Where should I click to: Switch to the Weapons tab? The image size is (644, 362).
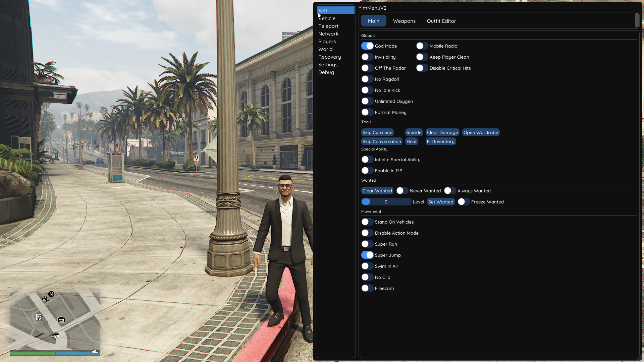coord(404,21)
